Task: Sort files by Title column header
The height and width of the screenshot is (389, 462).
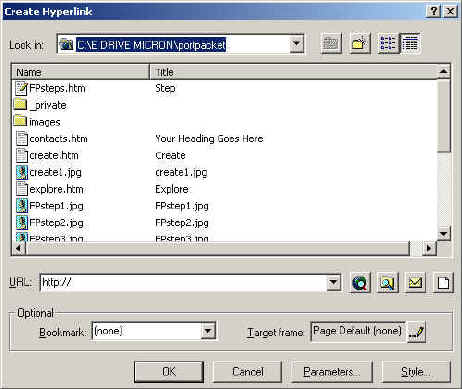Action: point(293,72)
